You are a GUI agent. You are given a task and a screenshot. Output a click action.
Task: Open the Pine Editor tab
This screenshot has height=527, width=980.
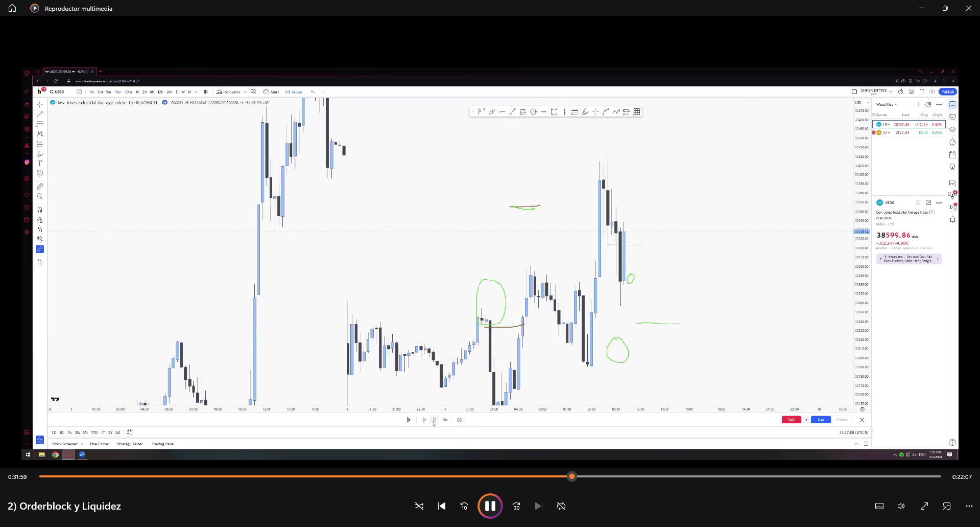[99, 444]
